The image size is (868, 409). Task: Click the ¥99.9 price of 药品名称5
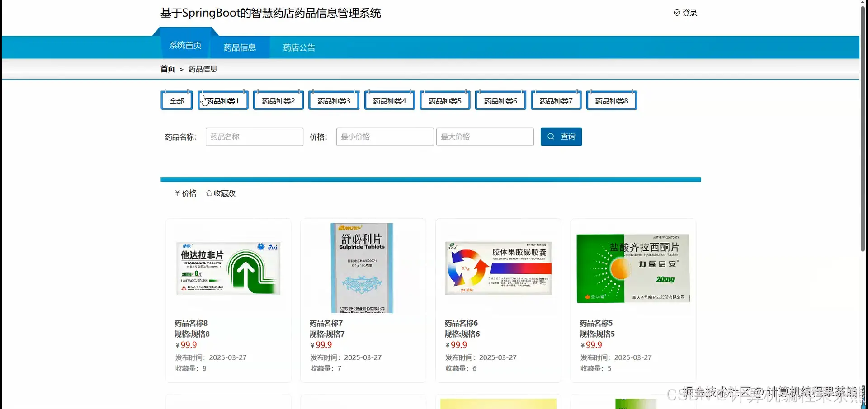(591, 345)
